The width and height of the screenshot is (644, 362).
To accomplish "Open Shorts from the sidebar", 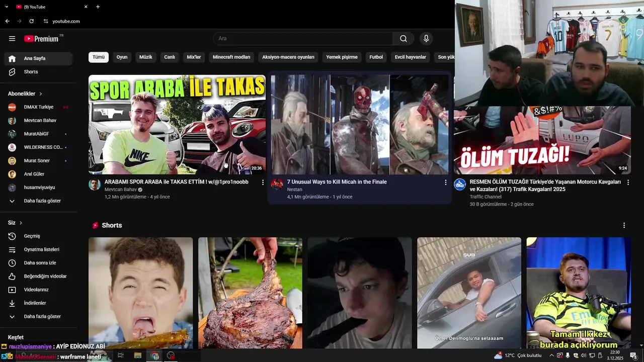I will point(38,72).
